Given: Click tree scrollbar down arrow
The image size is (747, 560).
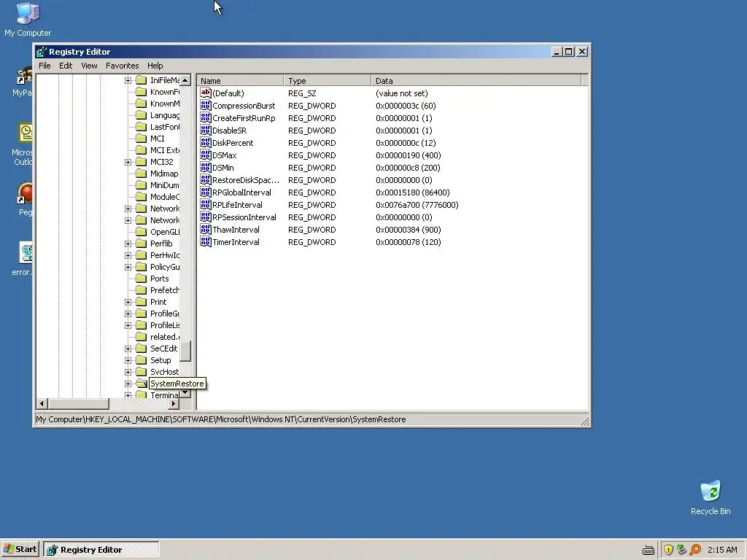Looking at the screenshot, I should 185,393.
